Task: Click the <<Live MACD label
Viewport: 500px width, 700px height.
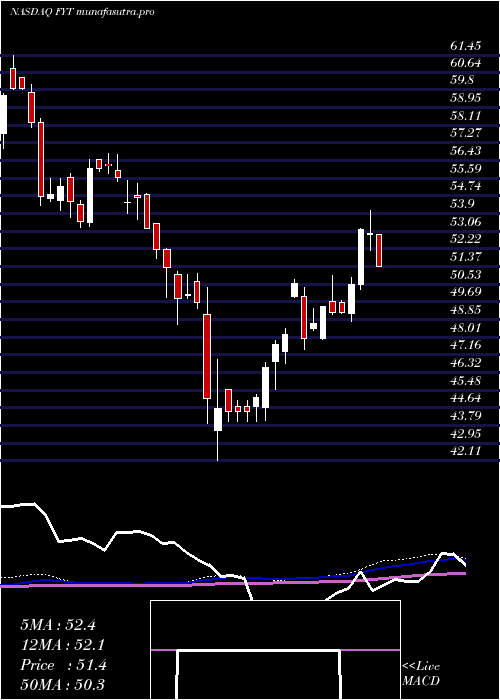Action: coord(421,674)
